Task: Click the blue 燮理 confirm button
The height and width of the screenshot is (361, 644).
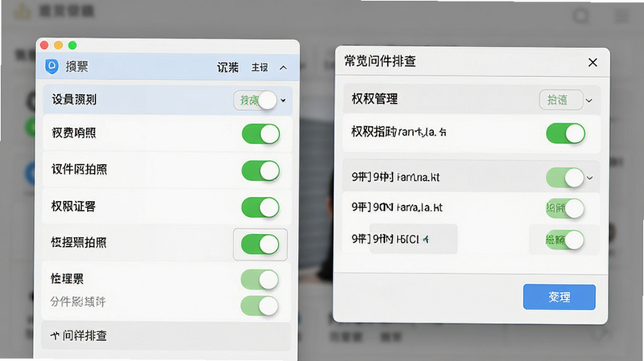Action: tap(559, 297)
